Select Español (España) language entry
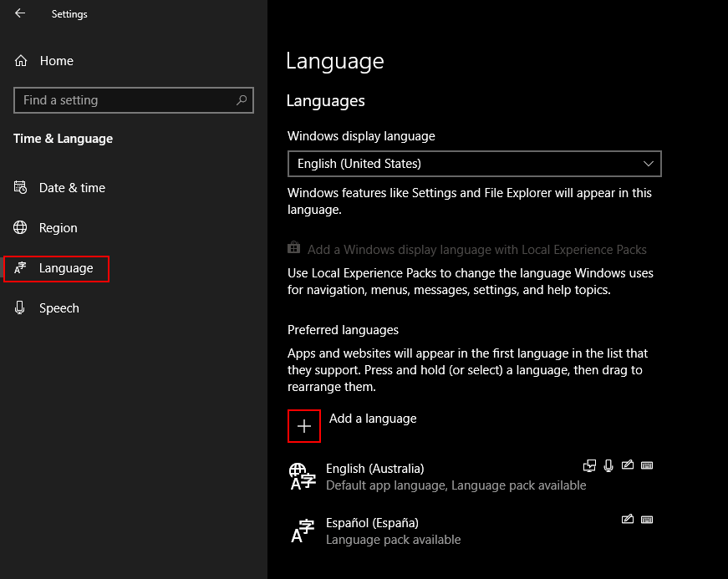 pos(471,531)
